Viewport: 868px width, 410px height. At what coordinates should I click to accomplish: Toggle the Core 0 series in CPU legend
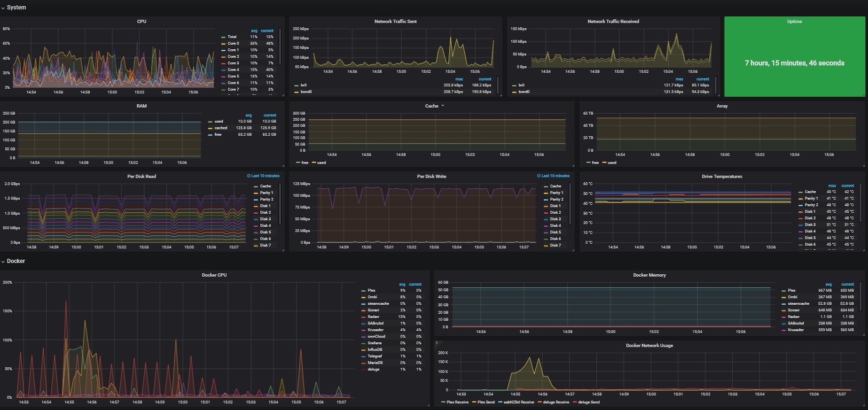click(233, 43)
